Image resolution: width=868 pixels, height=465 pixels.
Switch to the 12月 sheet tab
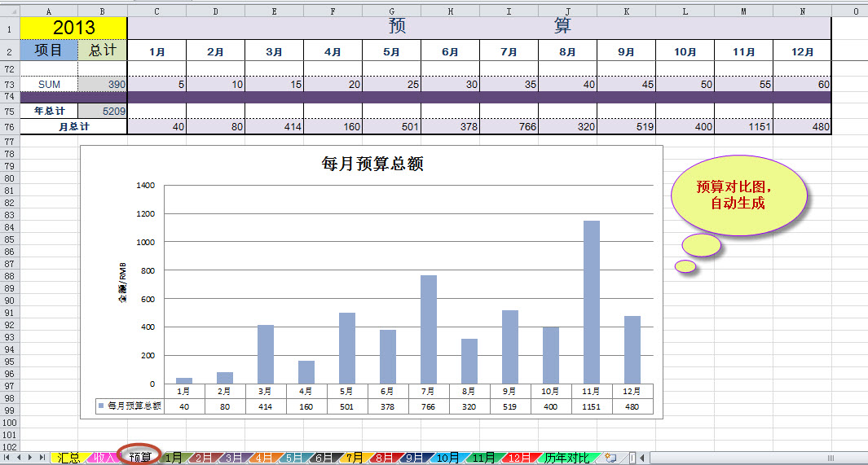pyautogui.click(x=519, y=458)
